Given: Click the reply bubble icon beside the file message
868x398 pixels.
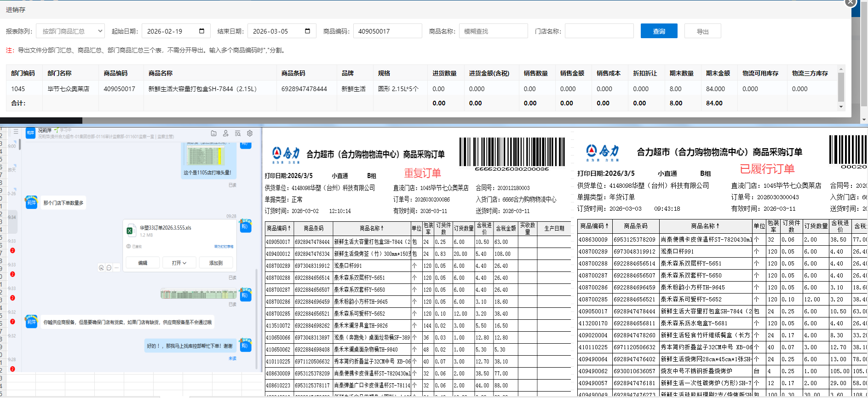Looking at the screenshot, I should pyautogui.click(x=109, y=268).
